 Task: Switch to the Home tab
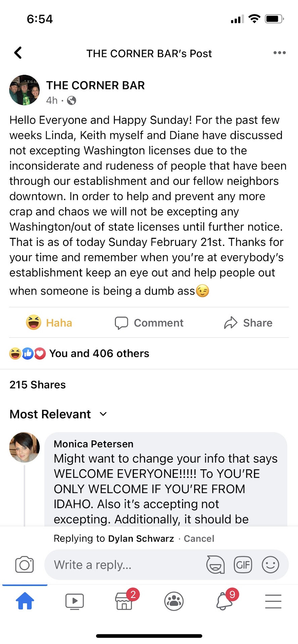click(x=25, y=601)
